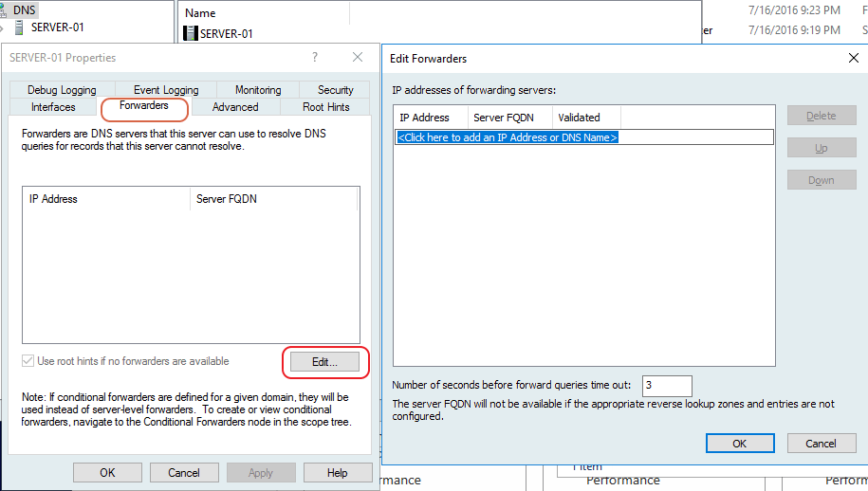The height and width of the screenshot is (491, 868).
Task: Expand the SERVER-01 tree node
Action: tap(2, 27)
